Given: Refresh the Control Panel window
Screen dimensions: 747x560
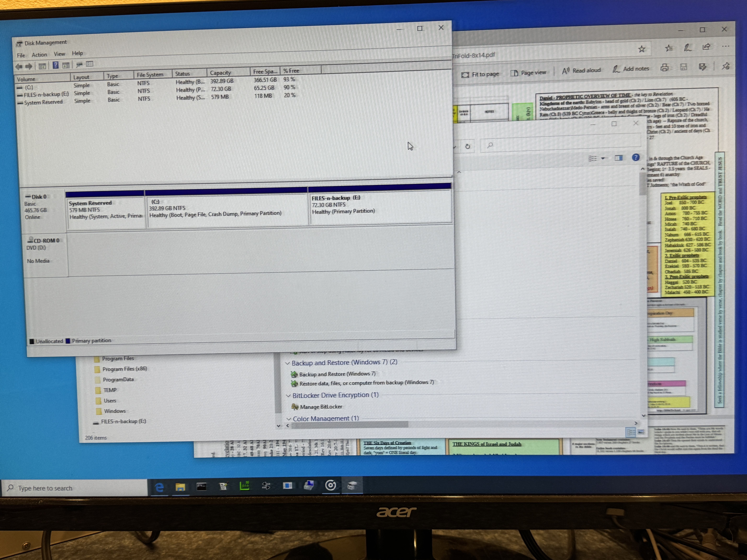Looking at the screenshot, I should point(467,147).
